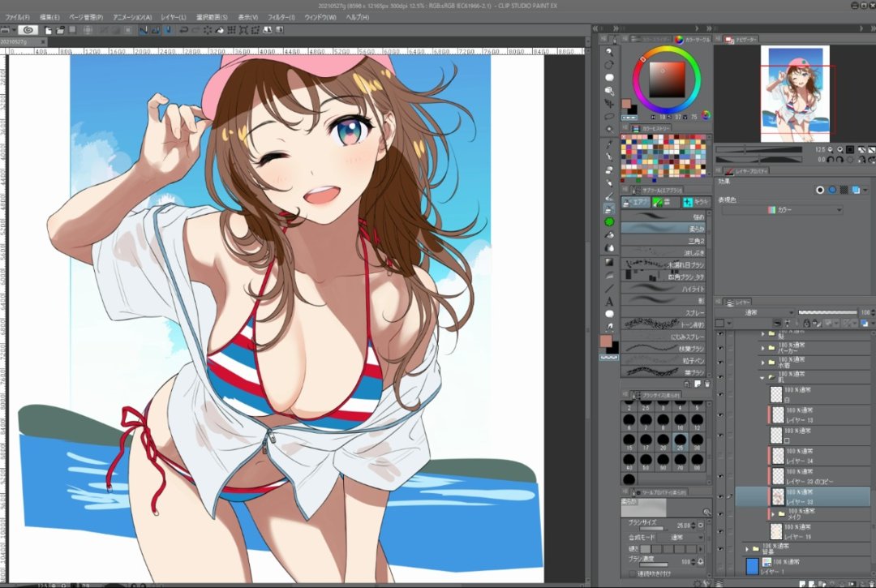
Task: Choose the スプレー brush sub tool
Action: click(x=663, y=313)
